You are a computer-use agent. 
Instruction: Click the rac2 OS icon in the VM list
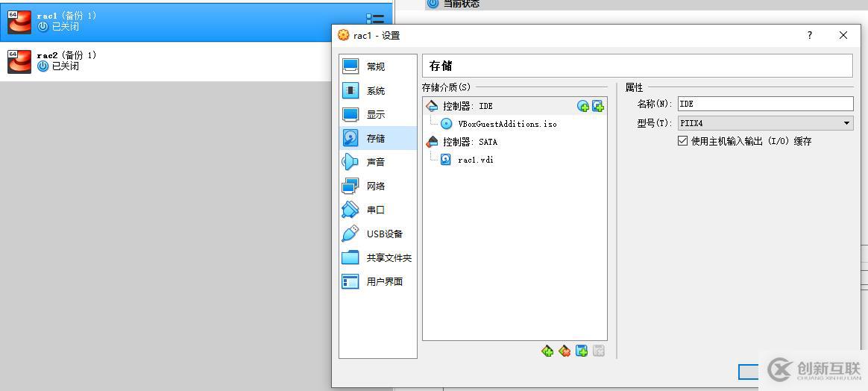pyautogui.click(x=19, y=61)
